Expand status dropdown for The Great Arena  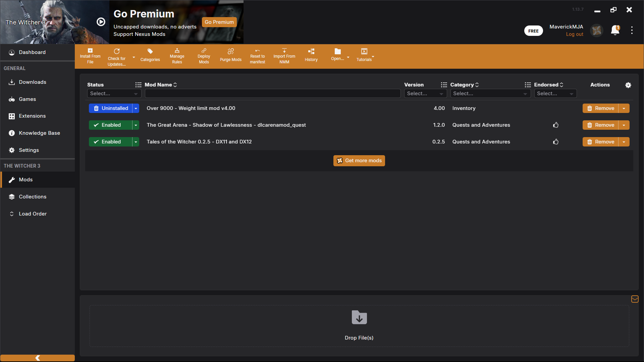[136, 125]
